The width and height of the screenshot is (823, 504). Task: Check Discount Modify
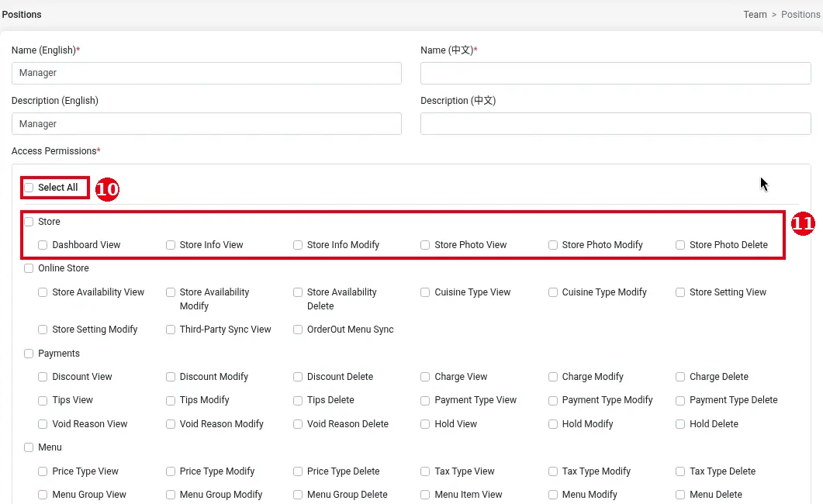pyautogui.click(x=171, y=377)
